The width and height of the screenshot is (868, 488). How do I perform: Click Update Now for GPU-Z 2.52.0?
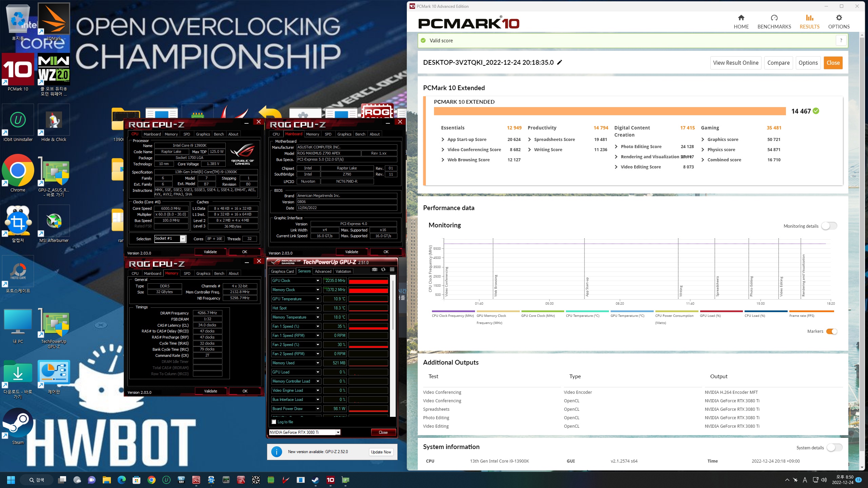(x=381, y=452)
